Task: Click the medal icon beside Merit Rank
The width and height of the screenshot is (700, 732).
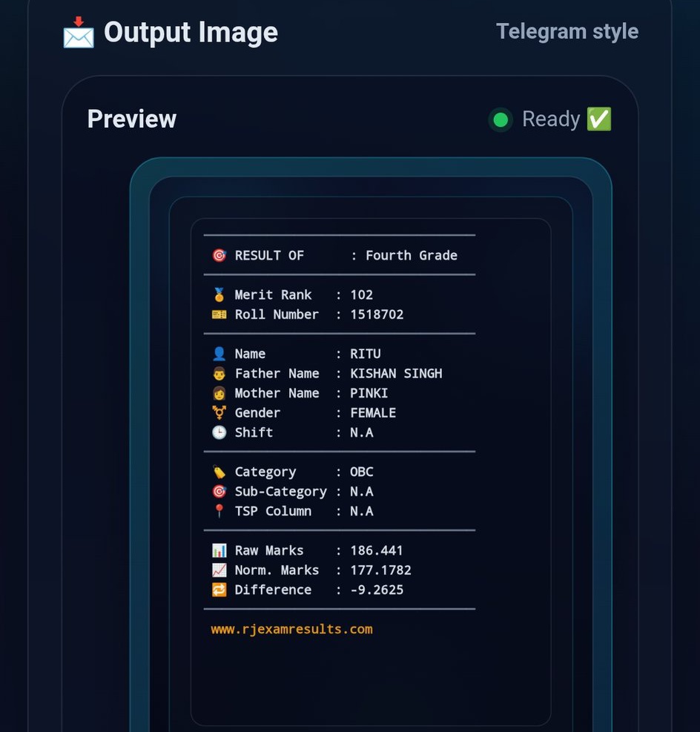Action: coord(219,294)
